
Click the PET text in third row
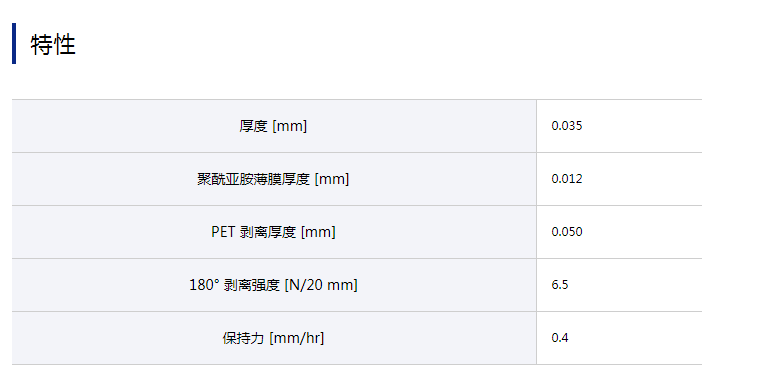223,232
